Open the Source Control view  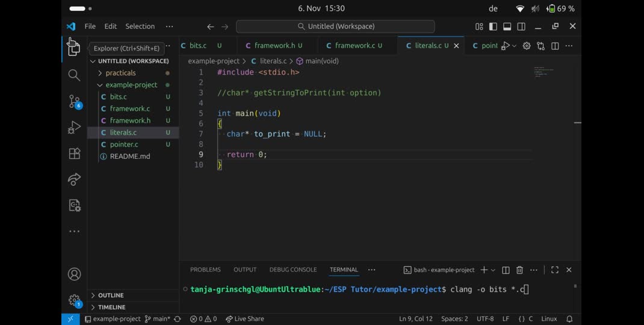coord(74,101)
